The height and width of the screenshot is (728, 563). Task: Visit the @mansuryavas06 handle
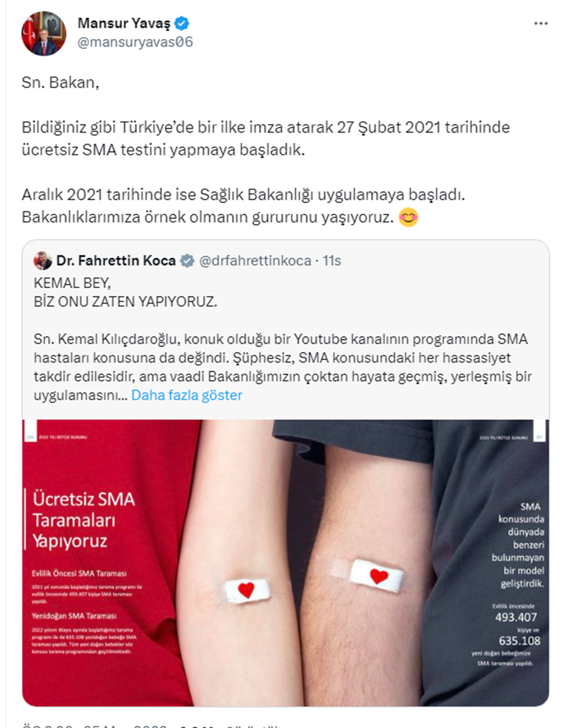(135, 42)
